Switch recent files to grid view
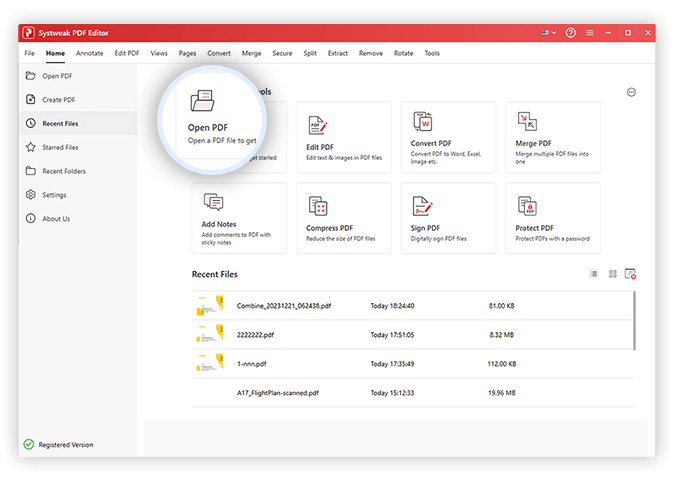 click(613, 274)
